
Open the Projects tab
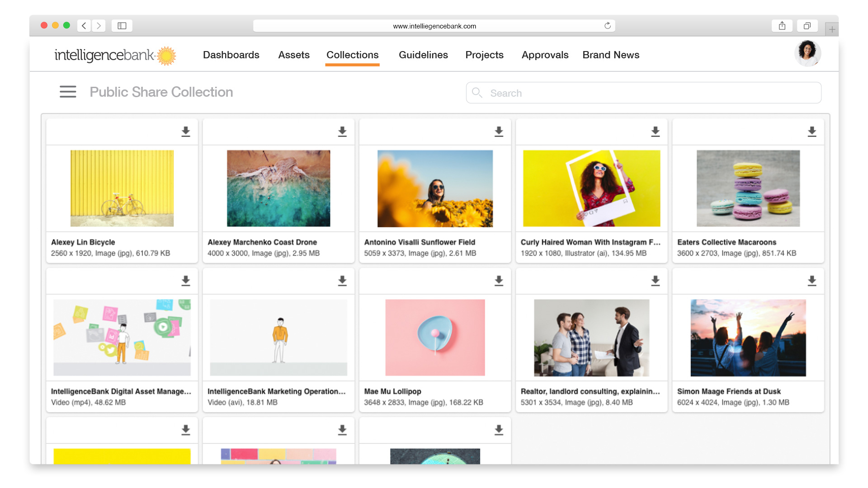click(x=484, y=55)
